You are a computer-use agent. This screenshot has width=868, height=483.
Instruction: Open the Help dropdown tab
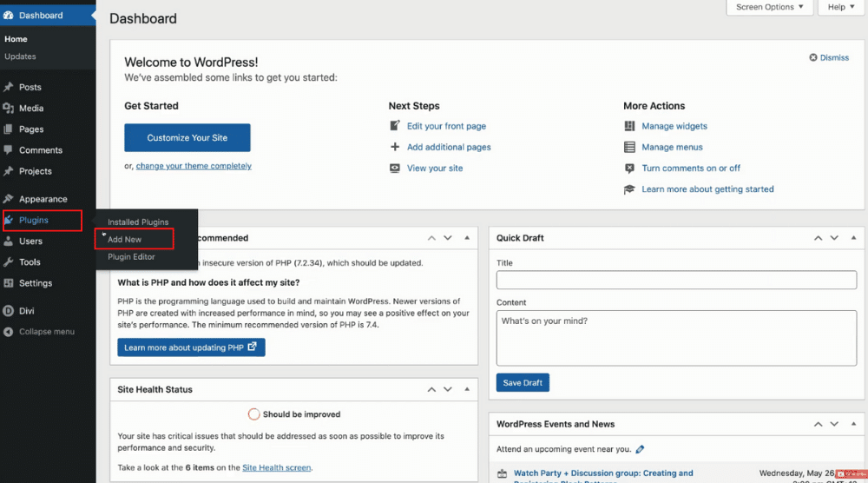tap(840, 7)
